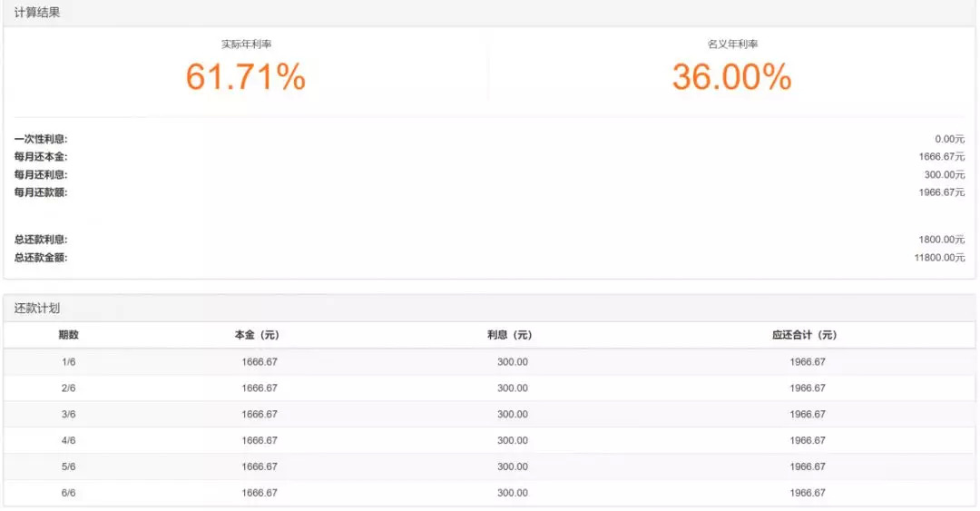This screenshot has width=980, height=511.
Task: Select the 还款计划 panel heading
Action: 37,308
